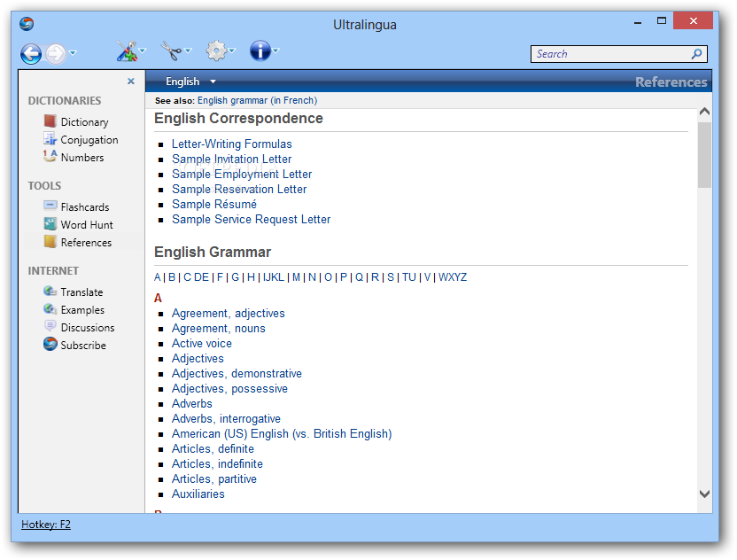Viewport: 737px width, 560px height.
Task: Open Sample Service Request Letter
Action: coord(251,219)
